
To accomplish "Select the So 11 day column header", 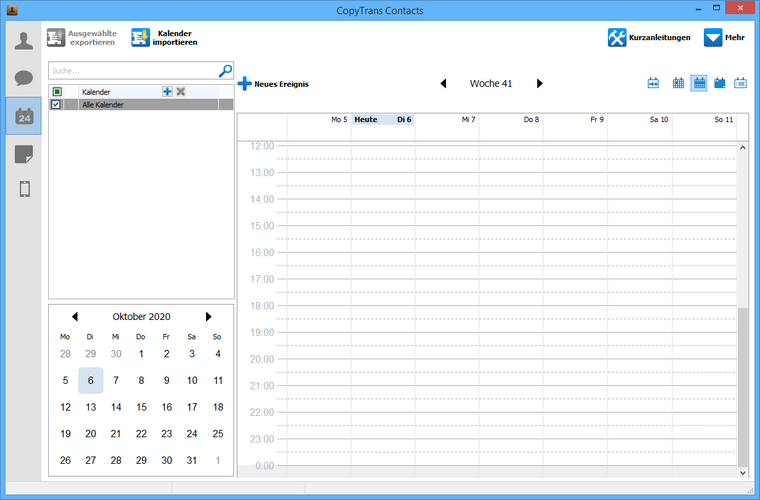I will (x=704, y=120).
